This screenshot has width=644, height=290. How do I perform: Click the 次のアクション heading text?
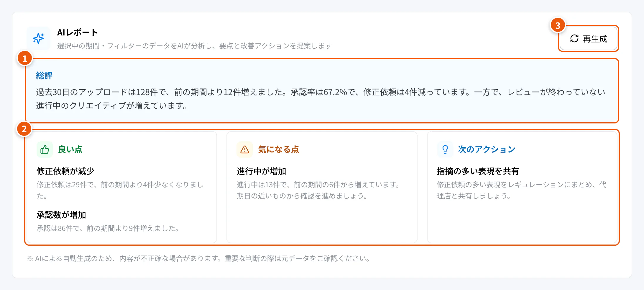coord(487,149)
